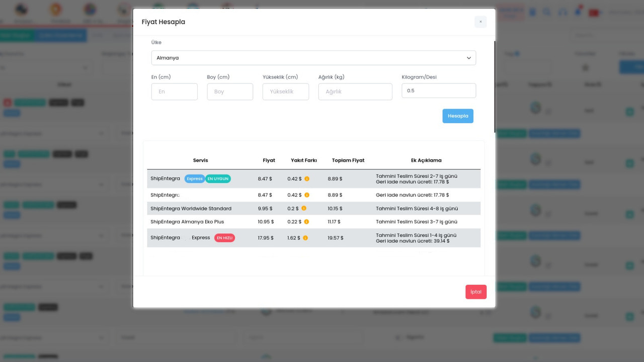Click info icon next to 0.42 $ in EN UYGUN row
Image resolution: width=644 pixels, height=362 pixels.
(306, 179)
